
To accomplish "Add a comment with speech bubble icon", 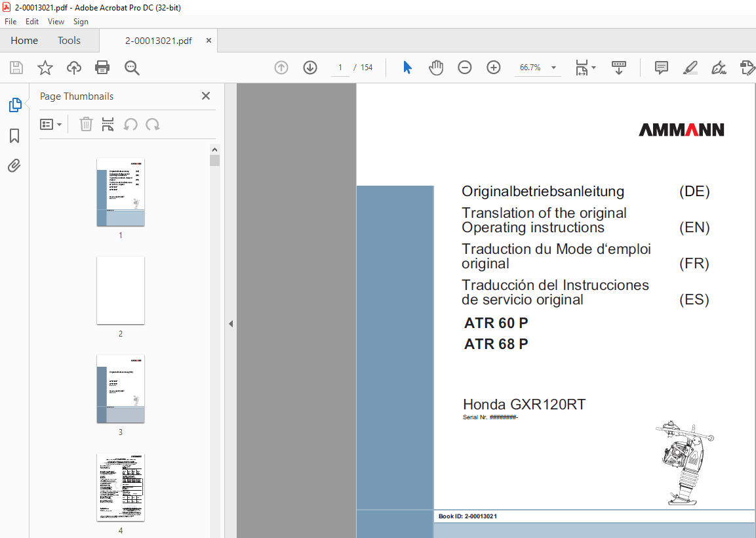I will pyautogui.click(x=662, y=68).
